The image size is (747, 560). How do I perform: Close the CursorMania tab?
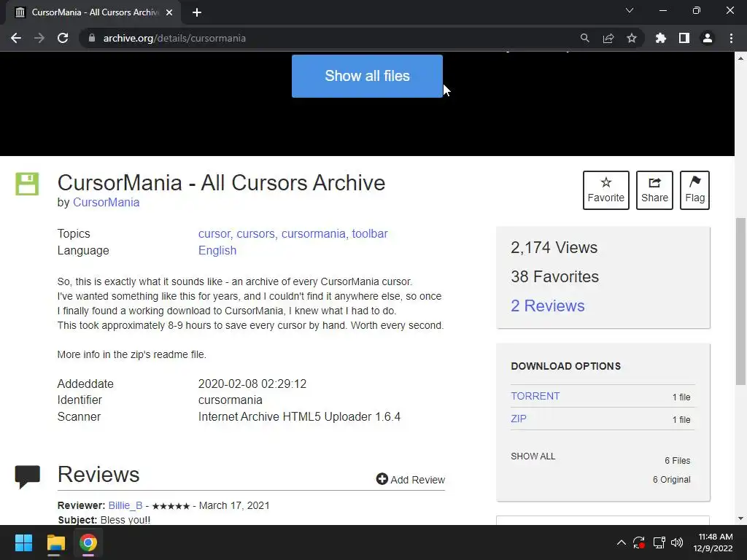point(169,12)
